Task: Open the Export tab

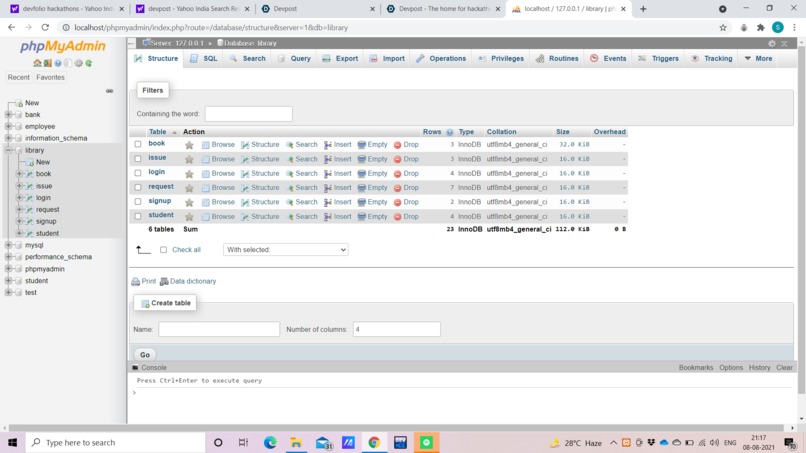Action: click(340, 59)
